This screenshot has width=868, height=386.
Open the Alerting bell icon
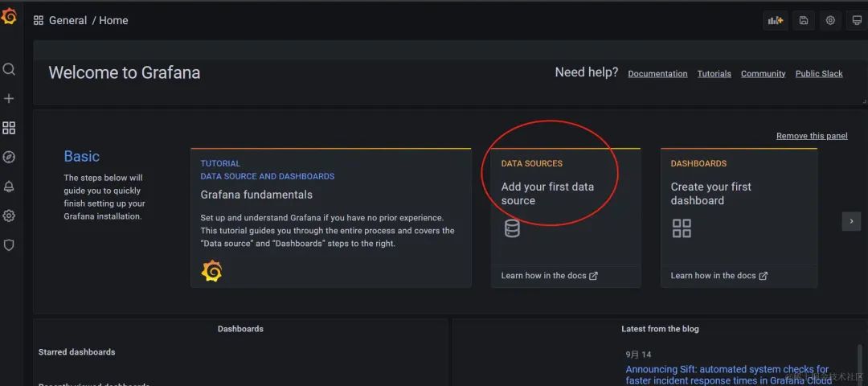click(x=9, y=187)
